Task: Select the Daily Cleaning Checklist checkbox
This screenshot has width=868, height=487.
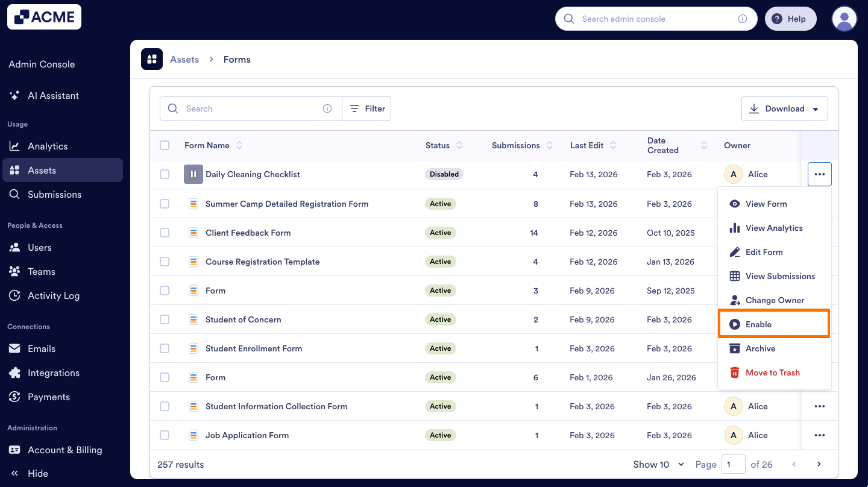Action: 165,174
